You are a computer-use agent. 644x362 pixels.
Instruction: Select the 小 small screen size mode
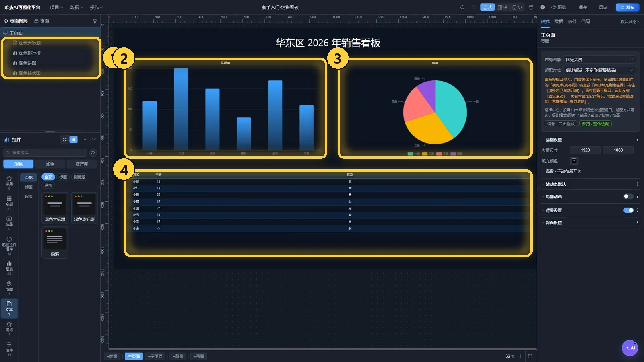pyautogui.click(x=517, y=7)
